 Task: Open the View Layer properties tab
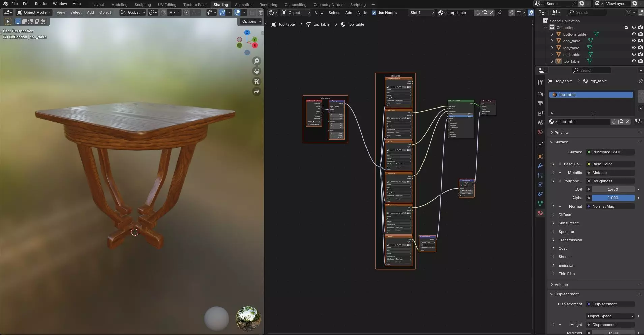540,113
